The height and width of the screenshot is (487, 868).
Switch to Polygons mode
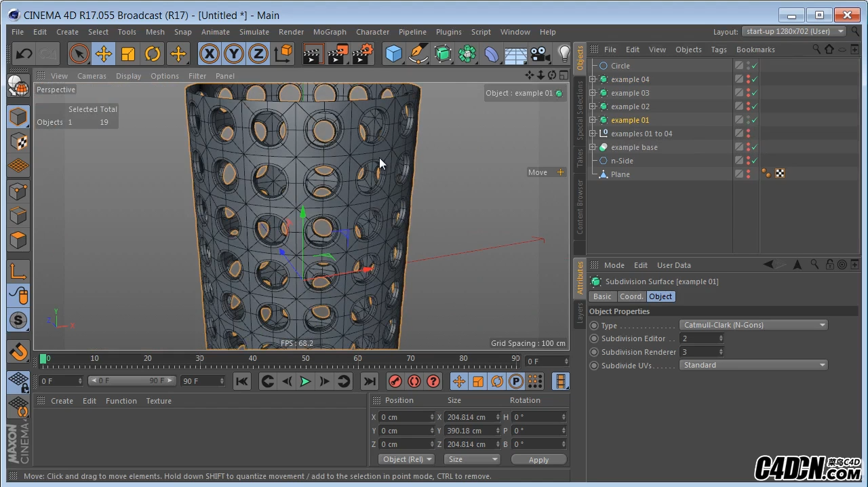[x=18, y=240]
